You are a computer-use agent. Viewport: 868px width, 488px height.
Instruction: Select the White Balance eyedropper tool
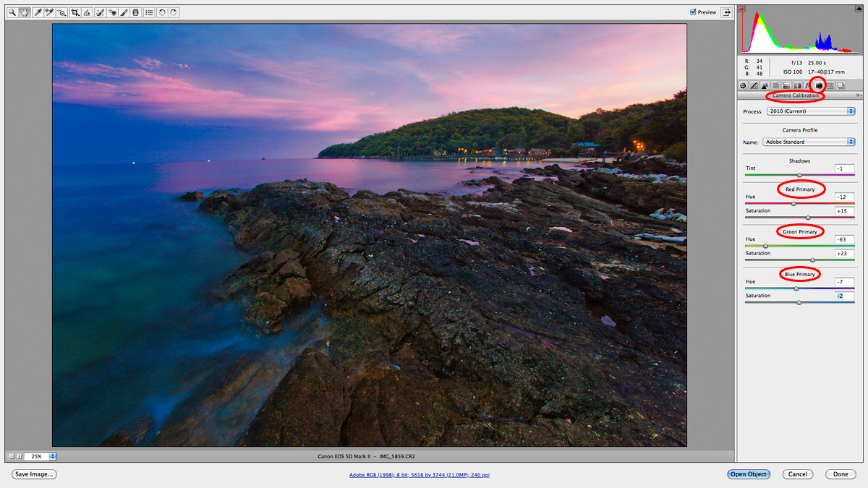37,12
